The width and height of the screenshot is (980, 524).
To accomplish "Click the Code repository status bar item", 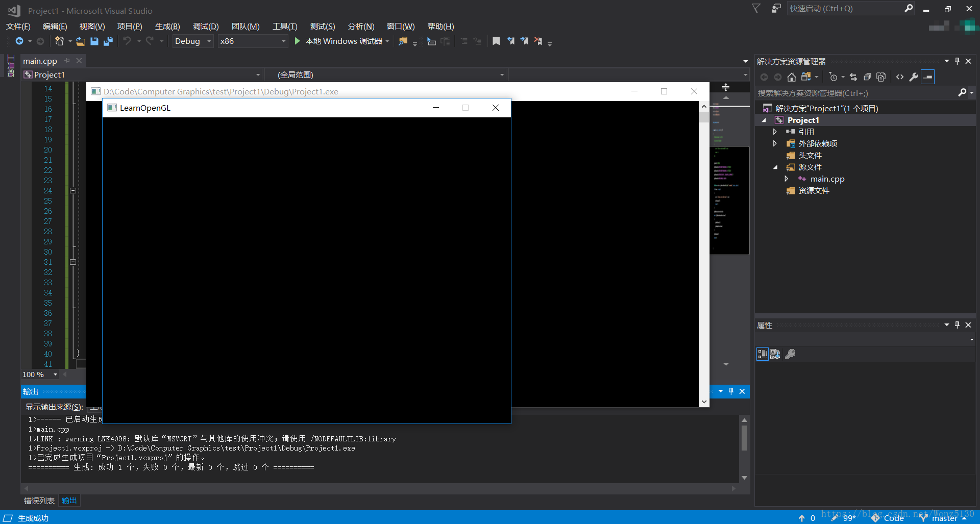I will [888, 518].
